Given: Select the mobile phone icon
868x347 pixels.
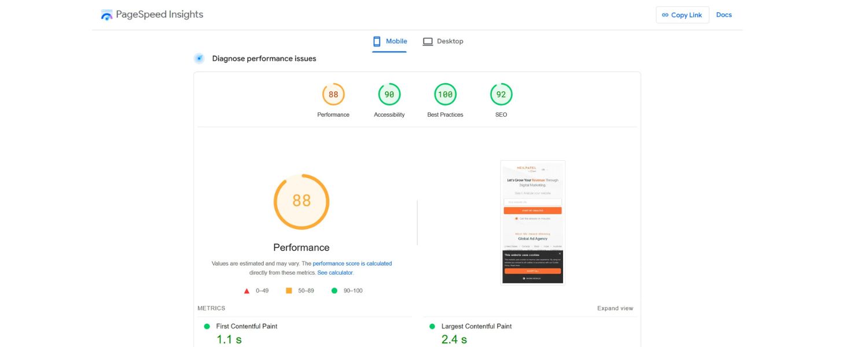Looking at the screenshot, I should [x=376, y=41].
